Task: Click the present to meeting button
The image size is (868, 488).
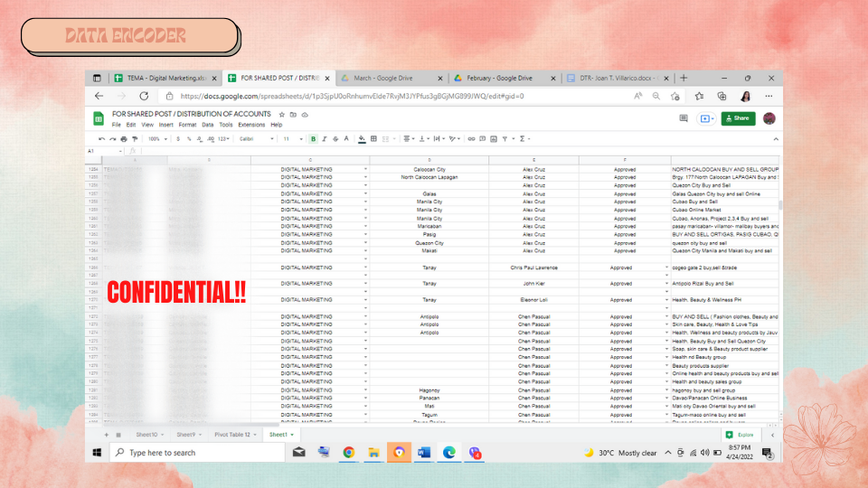Action: (706, 118)
